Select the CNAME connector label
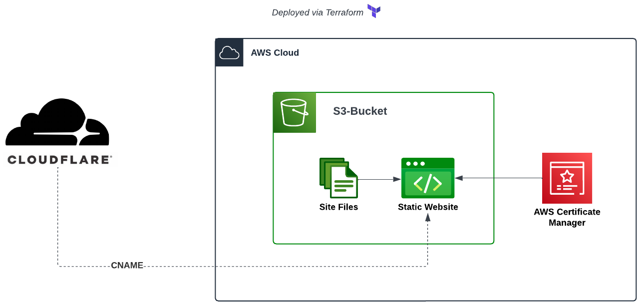Screen dimensions: 644x307 pyautogui.click(x=127, y=266)
